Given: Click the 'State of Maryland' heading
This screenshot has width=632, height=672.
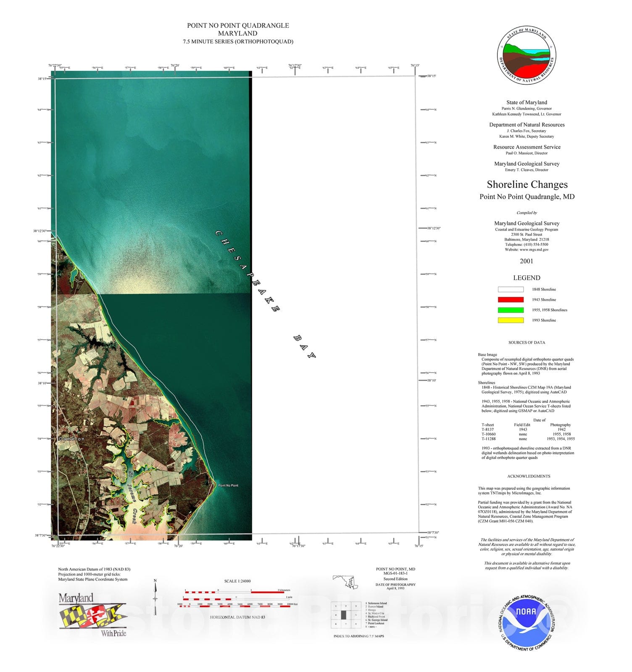Looking at the screenshot, I should 527,102.
